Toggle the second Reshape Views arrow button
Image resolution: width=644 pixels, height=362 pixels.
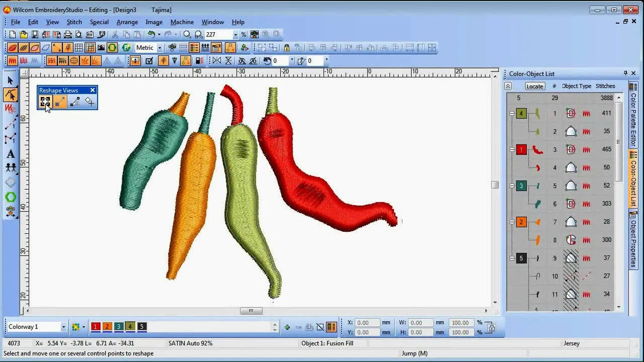click(x=60, y=101)
